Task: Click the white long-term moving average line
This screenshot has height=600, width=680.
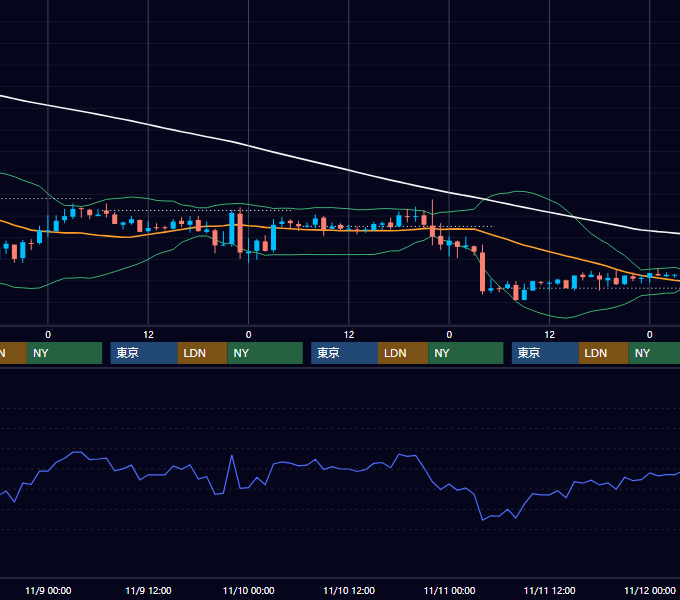Action: [340, 168]
